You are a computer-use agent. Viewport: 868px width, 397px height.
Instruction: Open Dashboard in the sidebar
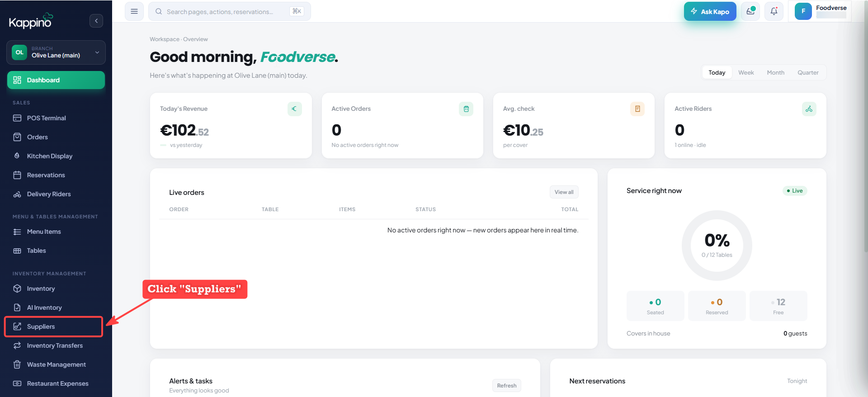point(56,80)
